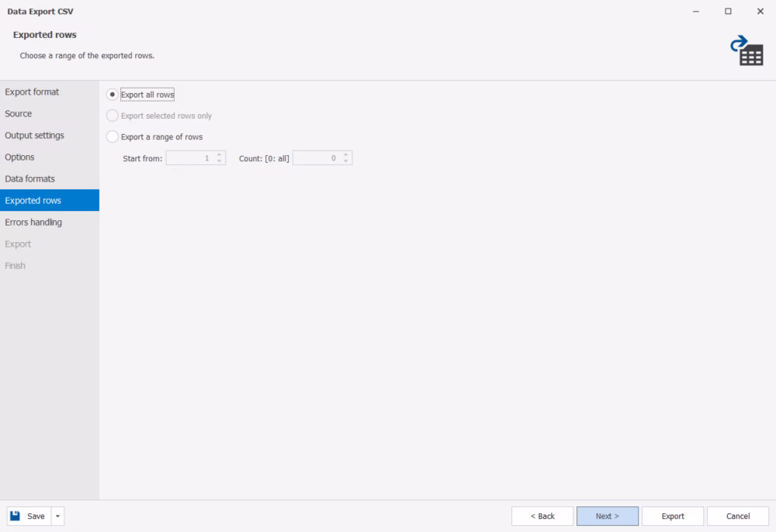
Task: Select the Export selected rows only option
Action: tap(113, 116)
